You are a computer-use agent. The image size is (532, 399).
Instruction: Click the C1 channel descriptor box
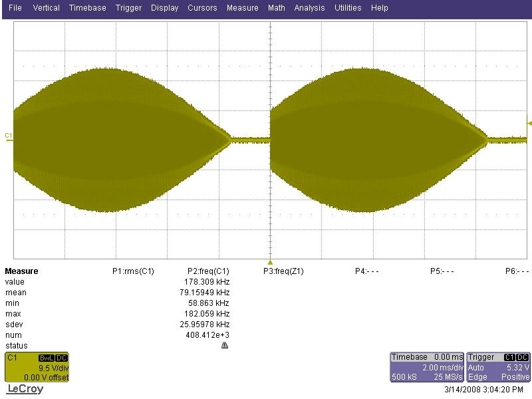pyautogui.click(x=37, y=367)
